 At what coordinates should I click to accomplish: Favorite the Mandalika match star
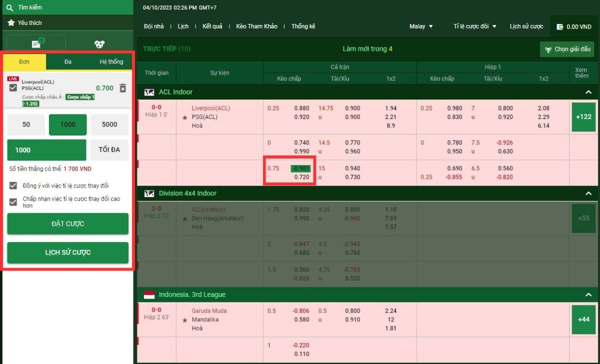(x=185, y=320)
